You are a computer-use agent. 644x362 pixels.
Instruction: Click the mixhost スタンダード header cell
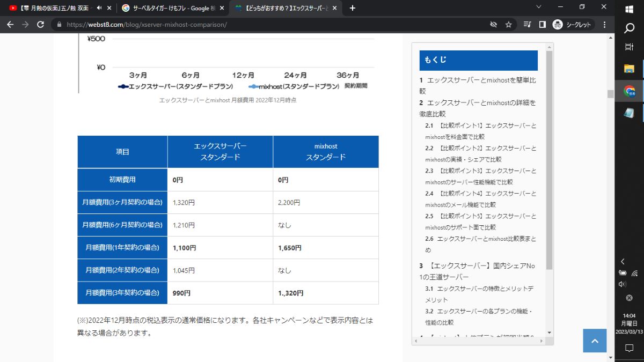326,152
